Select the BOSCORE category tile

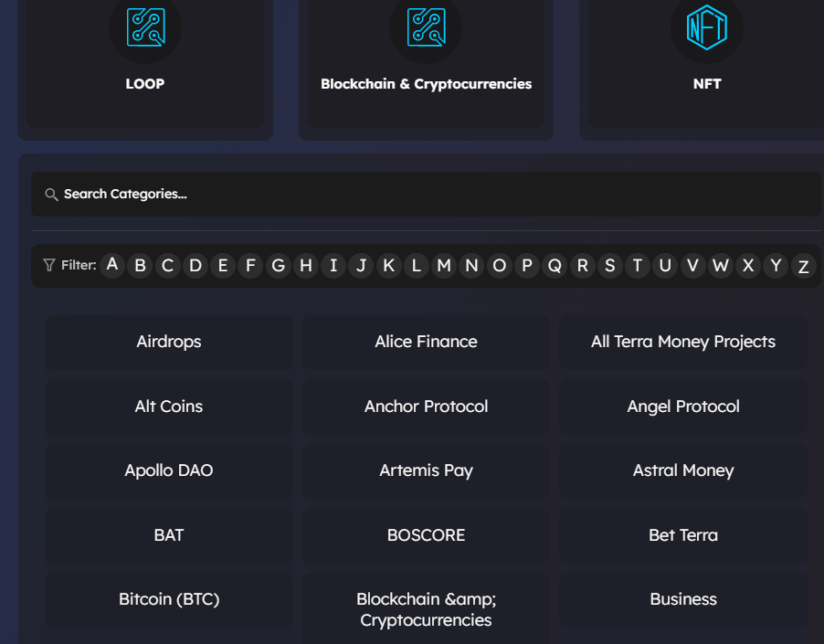[427, 535]
